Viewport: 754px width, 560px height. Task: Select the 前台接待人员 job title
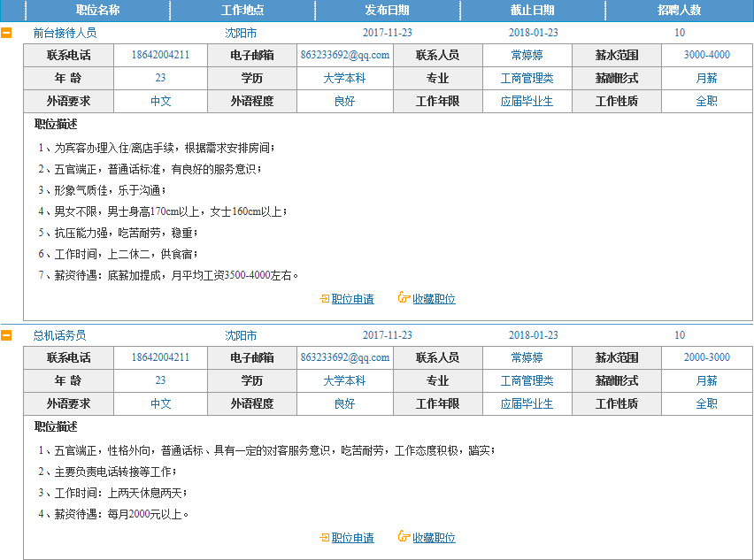pos(65,33)
